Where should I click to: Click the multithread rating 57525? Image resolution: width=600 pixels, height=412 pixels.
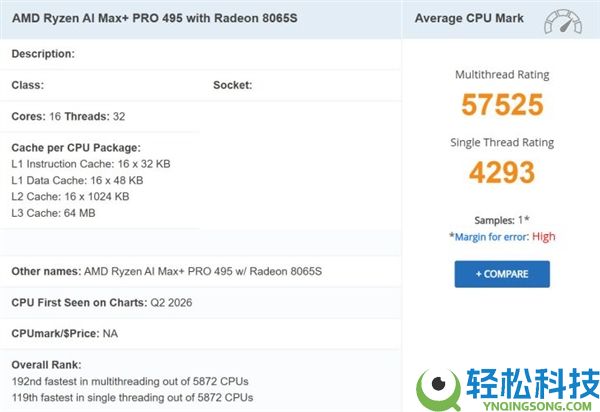click(502, 104)
